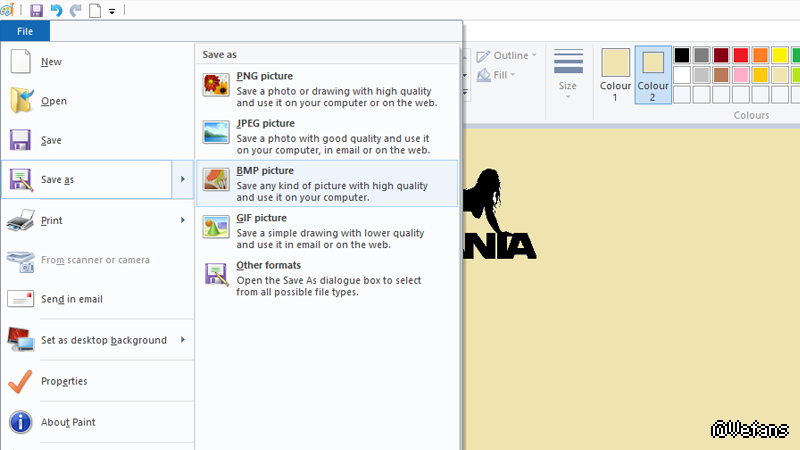Pick the pink (rose) colour swatch
800x450 pixels.
741,75
